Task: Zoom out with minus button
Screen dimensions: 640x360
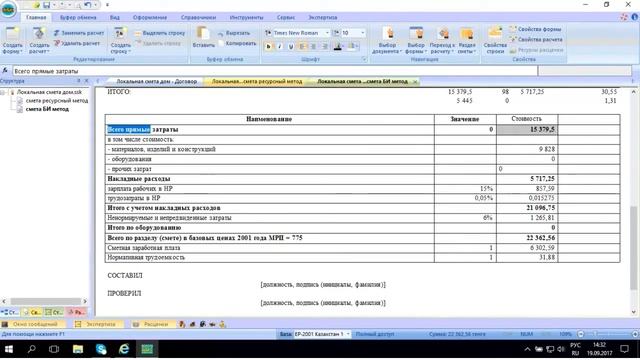Action: (581, 334)
